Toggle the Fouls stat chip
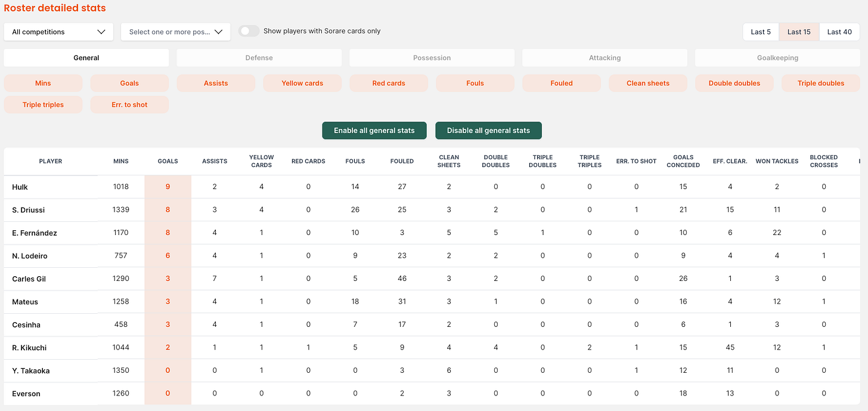The width and height of the screenshot is (868, 411). click(475, 83)
